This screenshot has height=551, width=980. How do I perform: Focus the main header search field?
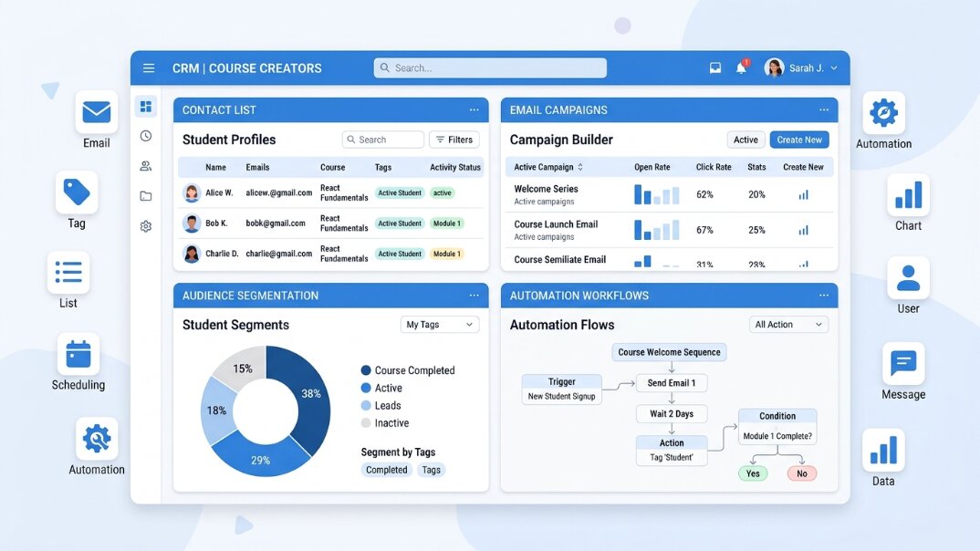(490, 68)
